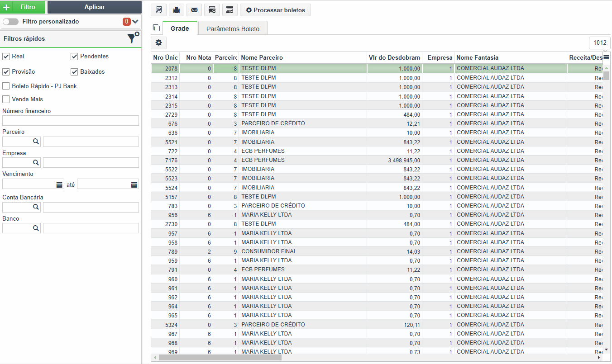Click the Aplicar button
Viewport: 612px width, 364px height.
94,7
